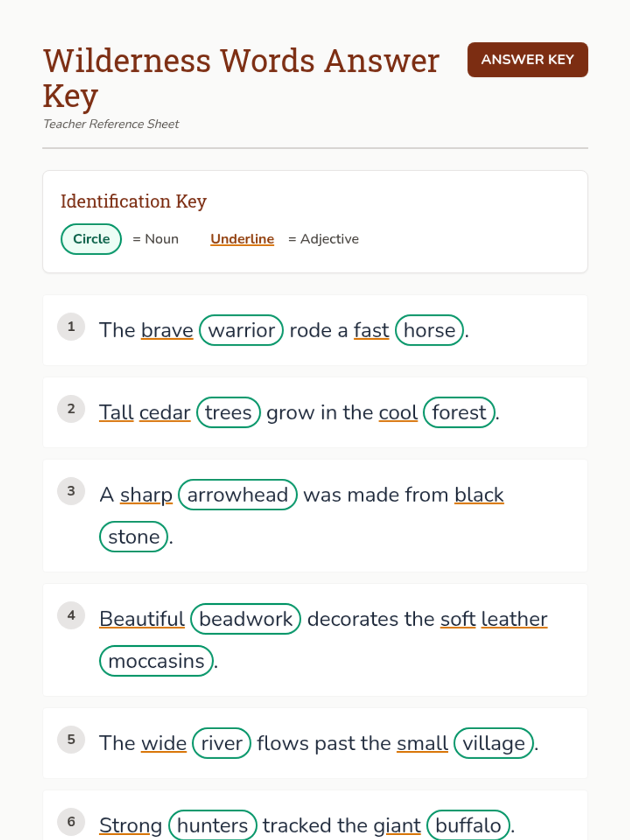Click the underlined adjective 'Beautiful'

[x=142, y=619]
